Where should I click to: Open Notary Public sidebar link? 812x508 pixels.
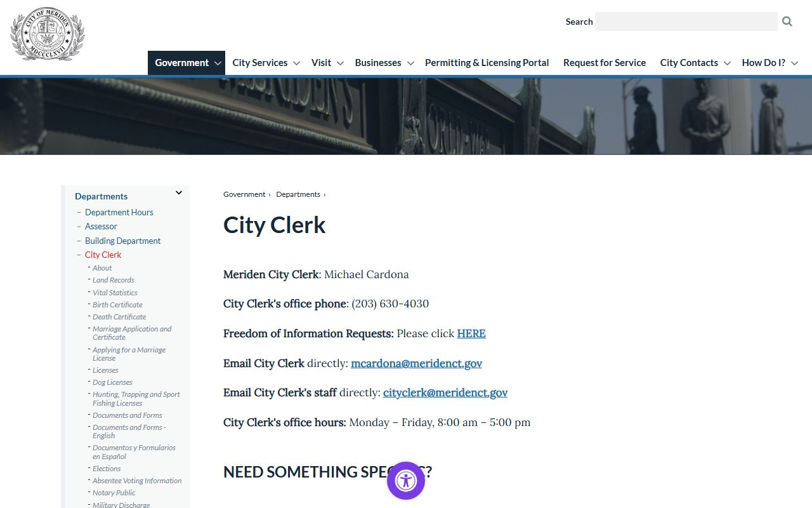coord(114,493)
